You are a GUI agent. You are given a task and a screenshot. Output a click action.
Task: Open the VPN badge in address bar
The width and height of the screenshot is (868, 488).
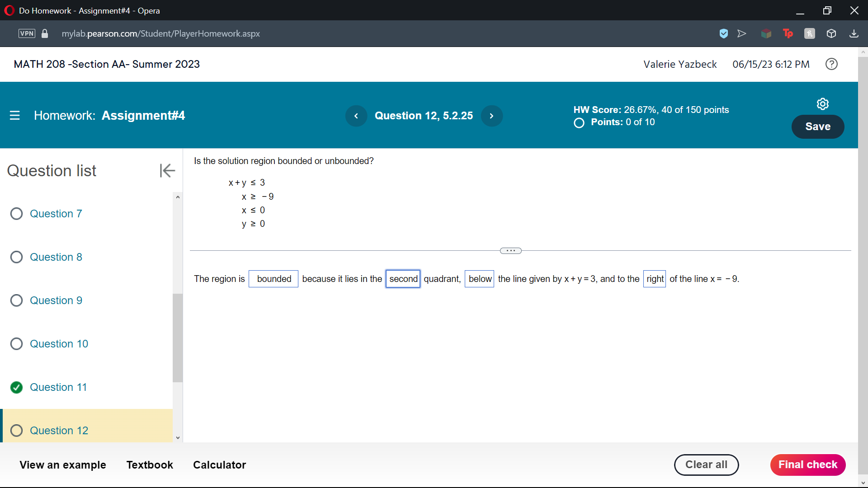[x=26, y=33]
